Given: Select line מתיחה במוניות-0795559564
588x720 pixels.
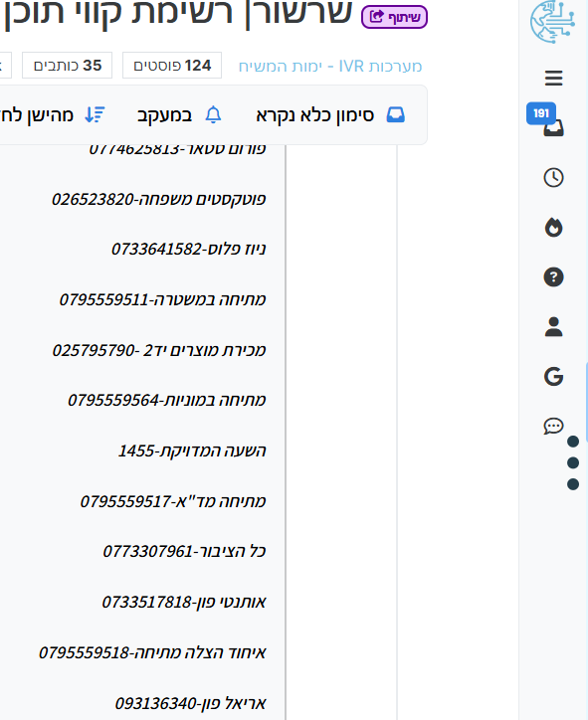Looking at the screenshot, I should click(x=167, y=400).
